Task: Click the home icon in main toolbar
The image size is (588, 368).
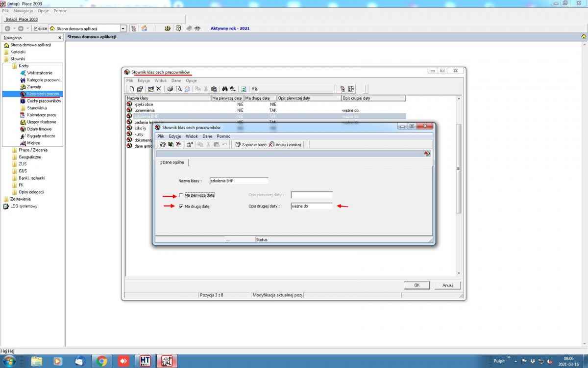Action: pyautogui.click(x=144, y=28)
